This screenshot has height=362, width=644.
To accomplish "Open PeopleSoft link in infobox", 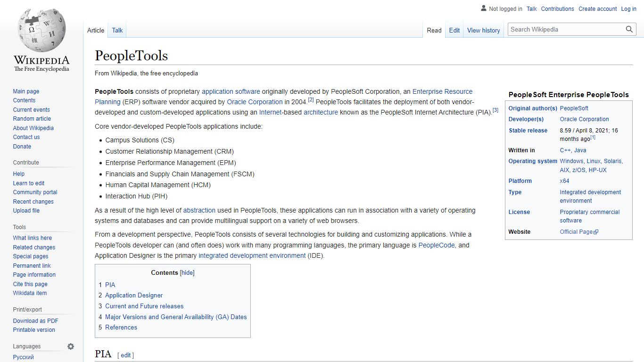I will pos(574,108).
